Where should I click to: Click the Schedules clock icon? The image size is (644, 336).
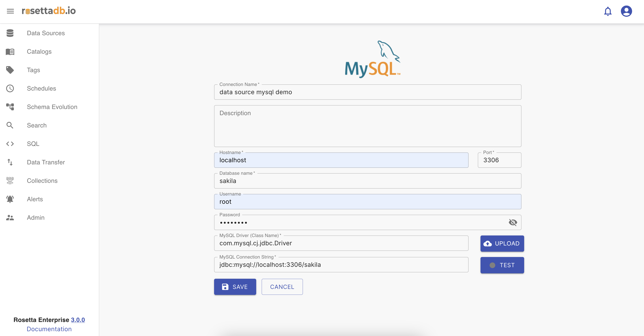pos(10,88)
